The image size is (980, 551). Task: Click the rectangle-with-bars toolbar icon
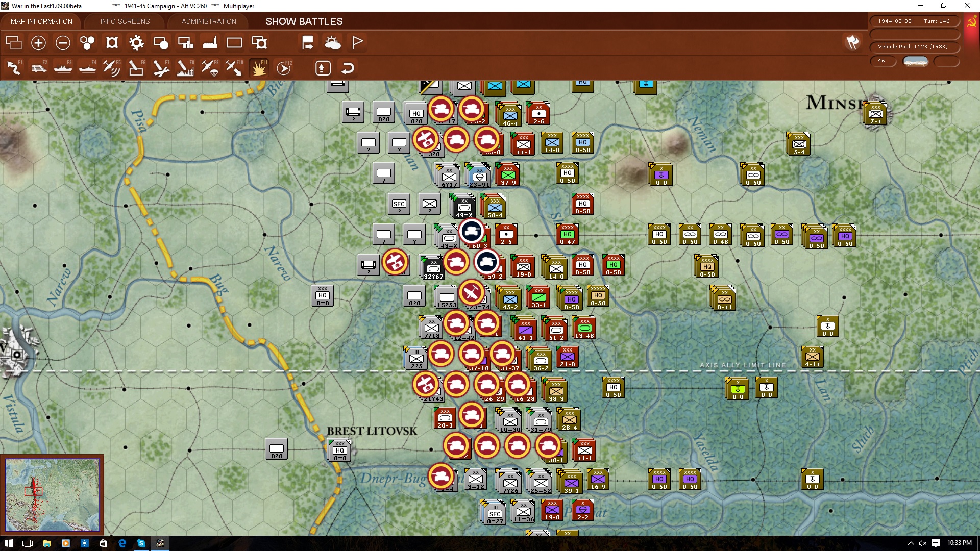185,43
